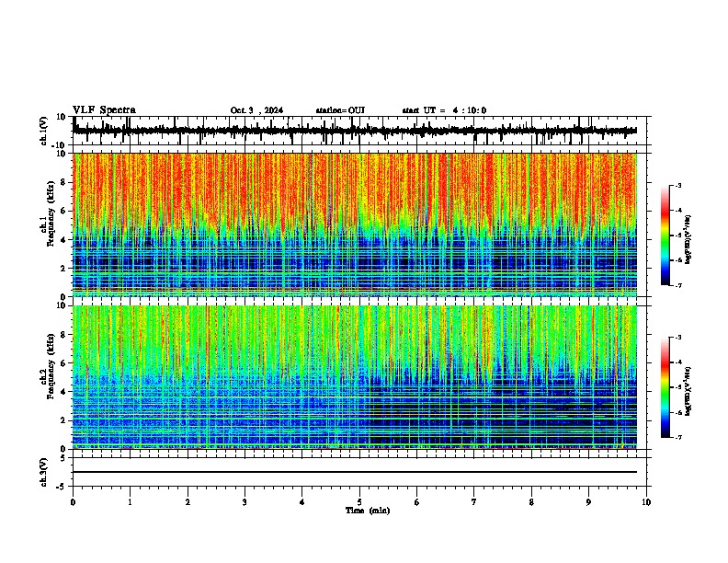The width and height of the screenshot is (728, 563).
Task: Click the ch.2 spectrogram color scale bar
Action: 665,387
